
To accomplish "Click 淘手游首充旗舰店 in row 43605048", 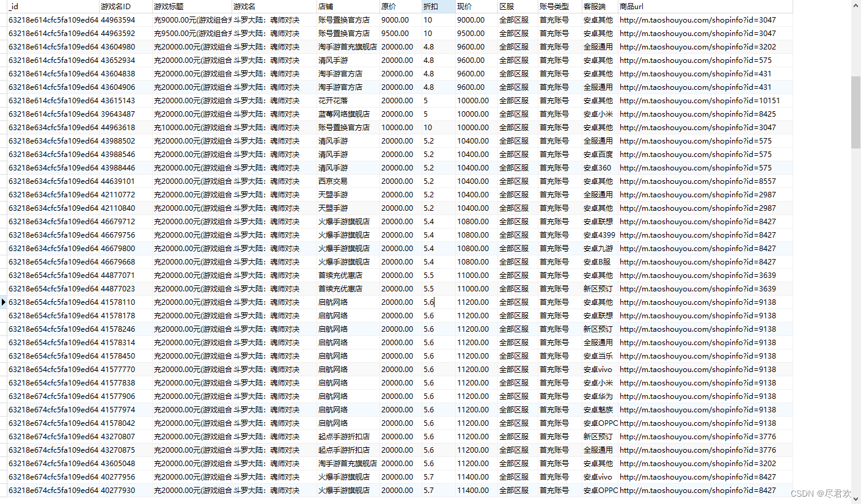I will pyautogui.click(x=348, y=464).
